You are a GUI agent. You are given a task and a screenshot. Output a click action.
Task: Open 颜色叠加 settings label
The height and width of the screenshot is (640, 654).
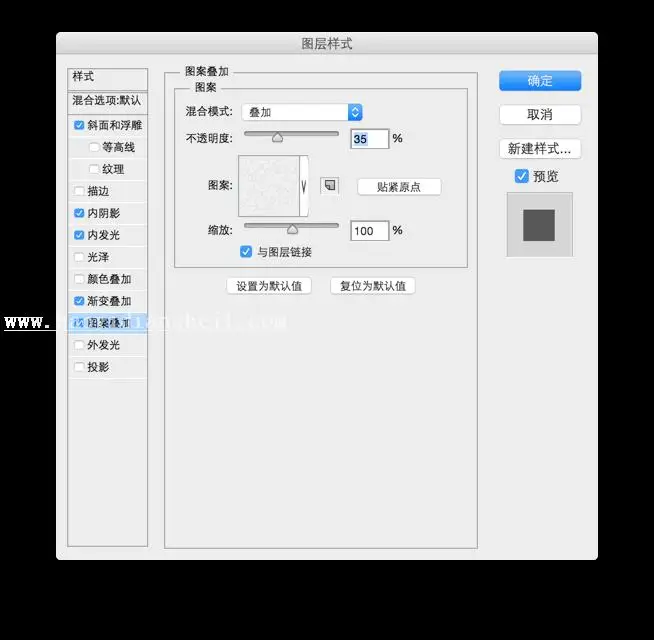pos(109,279)
